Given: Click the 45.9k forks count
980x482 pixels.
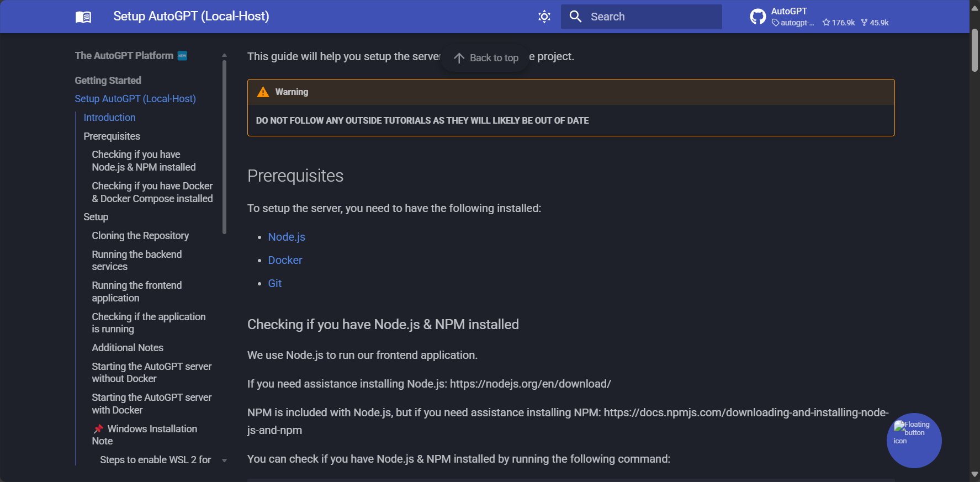Looking at the screenshot, I should click(x=875, y=23).
